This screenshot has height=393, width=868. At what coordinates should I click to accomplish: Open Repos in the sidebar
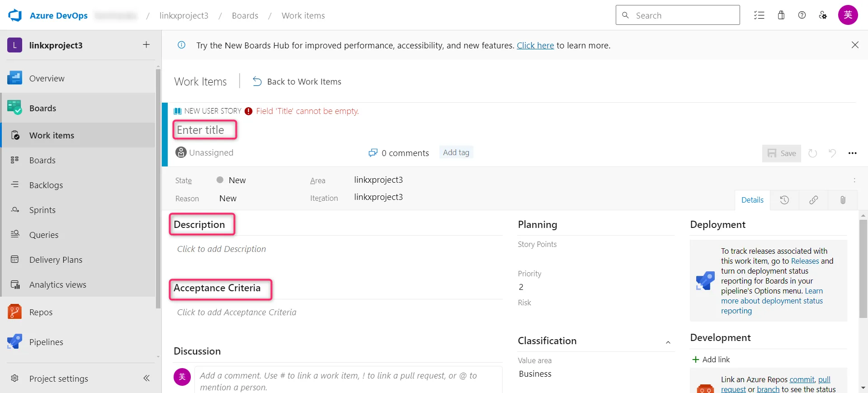pyautogui.click(x=79, y=312)
